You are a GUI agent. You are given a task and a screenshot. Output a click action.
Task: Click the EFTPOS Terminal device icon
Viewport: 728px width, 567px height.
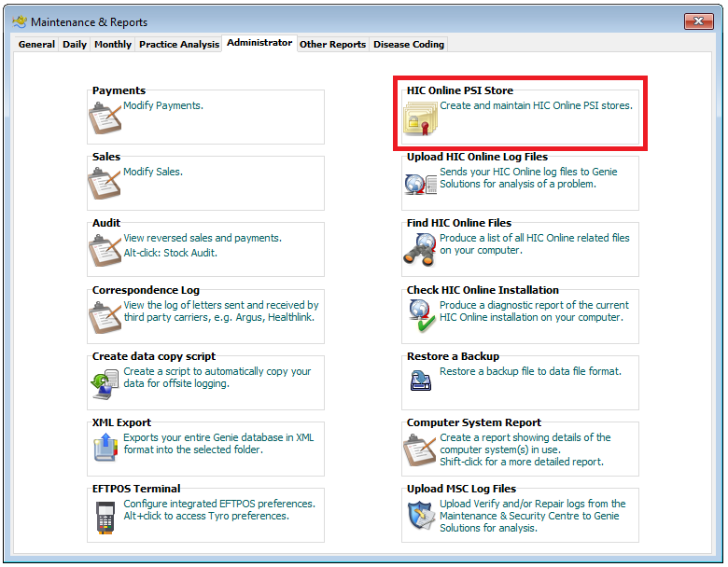tap(105, 515)
